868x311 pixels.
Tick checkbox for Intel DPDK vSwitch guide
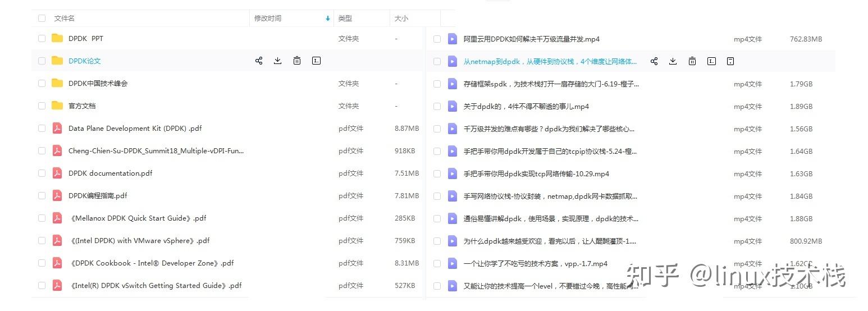[42, 285]
